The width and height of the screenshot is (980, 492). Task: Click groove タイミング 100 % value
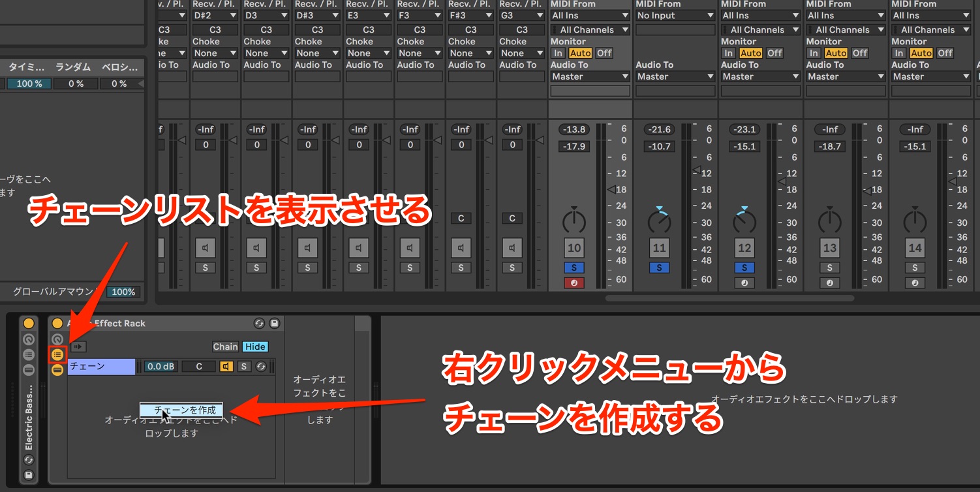[29, 84]
